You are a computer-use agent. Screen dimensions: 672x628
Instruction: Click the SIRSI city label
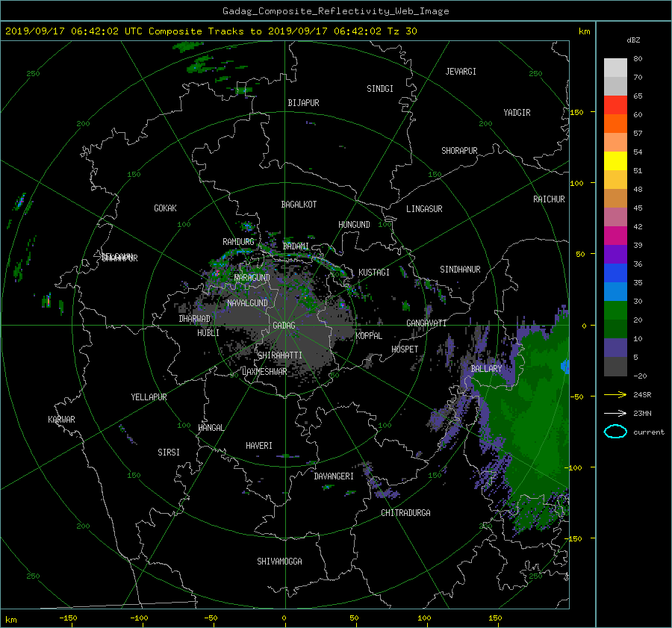point(169,453)
